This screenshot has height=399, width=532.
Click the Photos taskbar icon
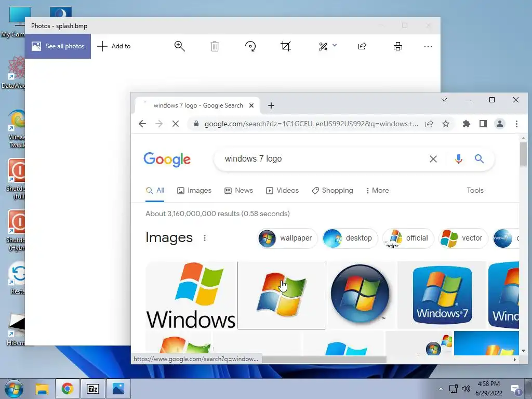[118, 389]
